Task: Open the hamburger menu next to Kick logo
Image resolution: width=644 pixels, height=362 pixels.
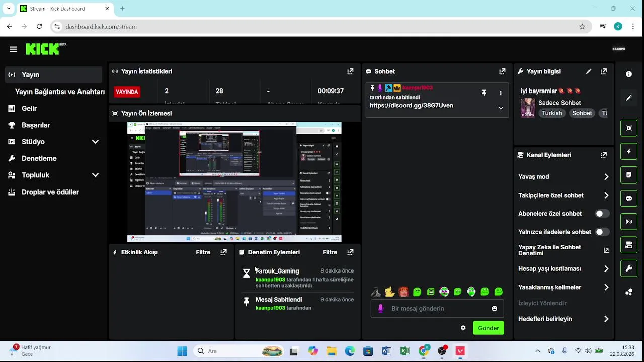Action: [x=13, y=49]
